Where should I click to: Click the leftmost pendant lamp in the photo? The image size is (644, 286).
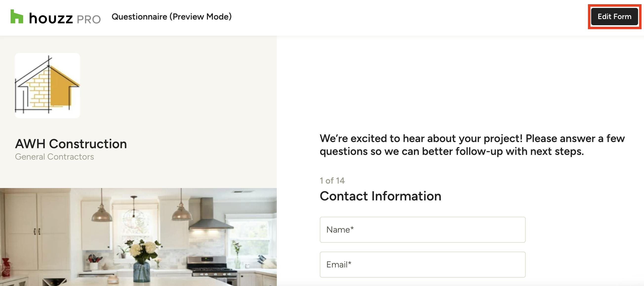point(101,214)
